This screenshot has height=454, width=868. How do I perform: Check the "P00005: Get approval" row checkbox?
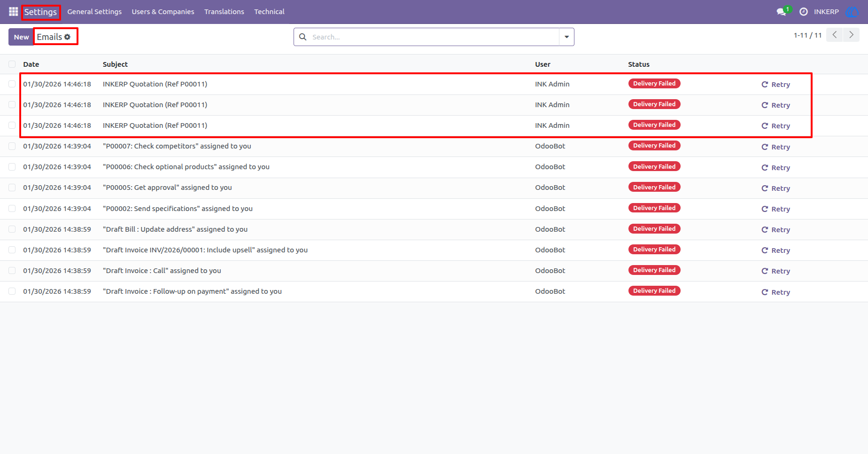click(x=12, y=188)
